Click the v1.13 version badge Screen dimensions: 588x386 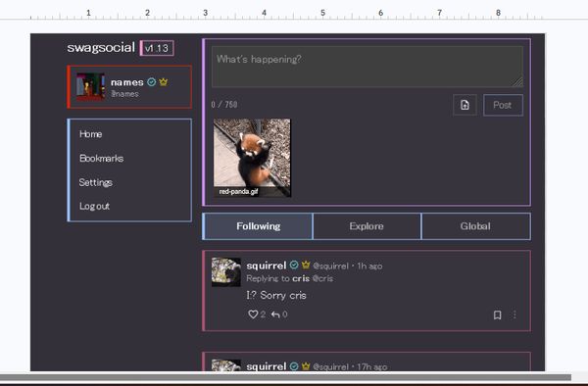[x=157, y=48]
